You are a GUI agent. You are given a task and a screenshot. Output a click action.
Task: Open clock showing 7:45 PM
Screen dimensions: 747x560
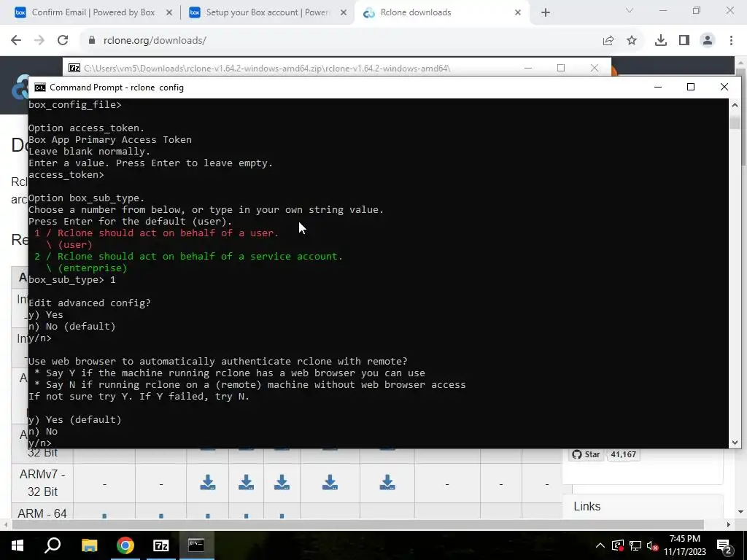coord(685,545)
